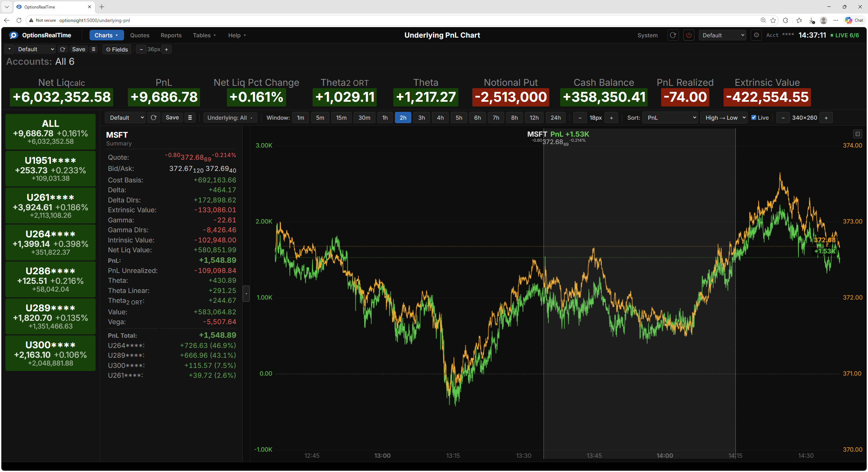Open top-left Default layout dropdown
Viewport: 868px width, 472px height.
pos(35,50)
